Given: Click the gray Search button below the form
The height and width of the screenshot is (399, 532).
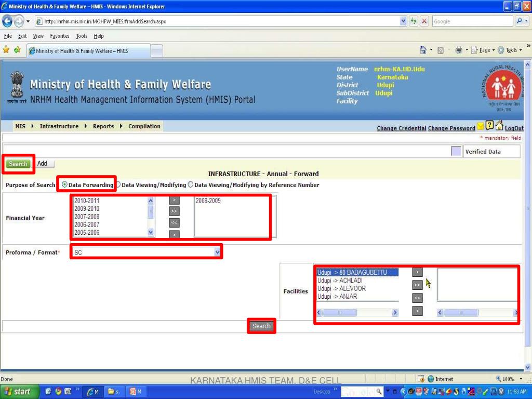Looking at the screenshot, I should [x=261, y=326].
